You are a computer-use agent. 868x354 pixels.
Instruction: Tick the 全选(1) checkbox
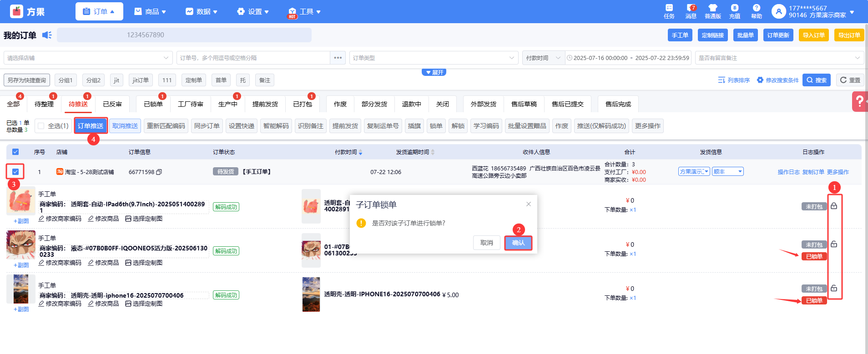[x=41, y=126]
